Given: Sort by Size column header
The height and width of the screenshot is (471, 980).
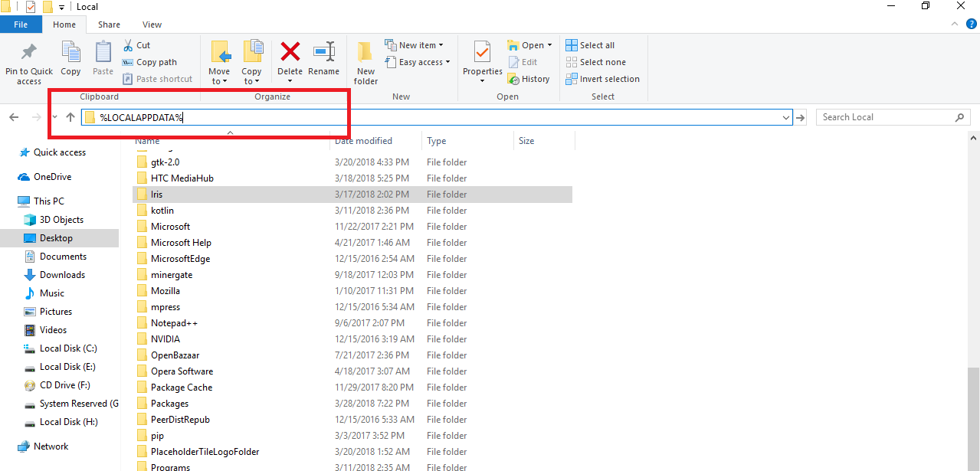Looking at the screenshot, I should tap(544, 141).
